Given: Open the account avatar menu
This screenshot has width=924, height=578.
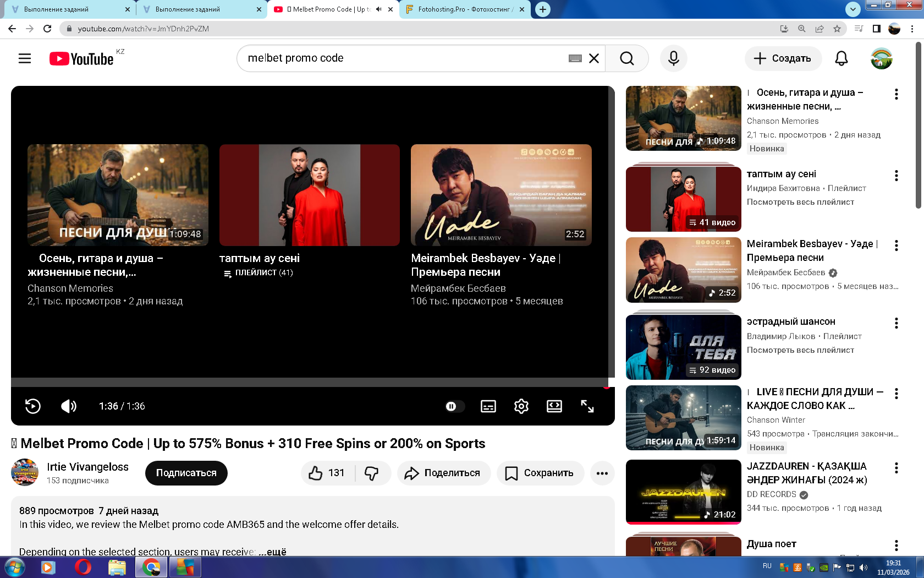Looking at the screenshot, I should pyautogui.click(x=881, y=58).
